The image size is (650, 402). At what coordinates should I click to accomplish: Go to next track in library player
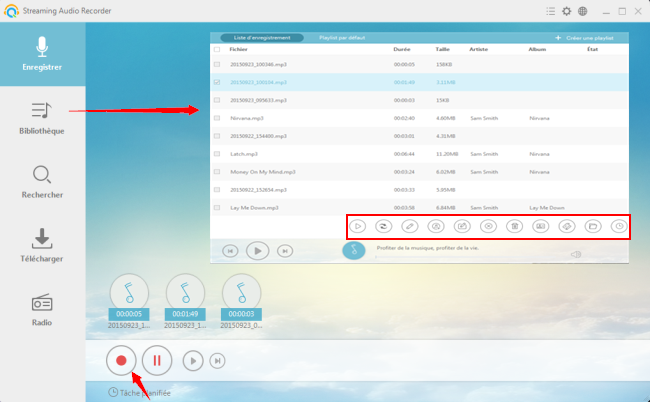pos(285,251)
